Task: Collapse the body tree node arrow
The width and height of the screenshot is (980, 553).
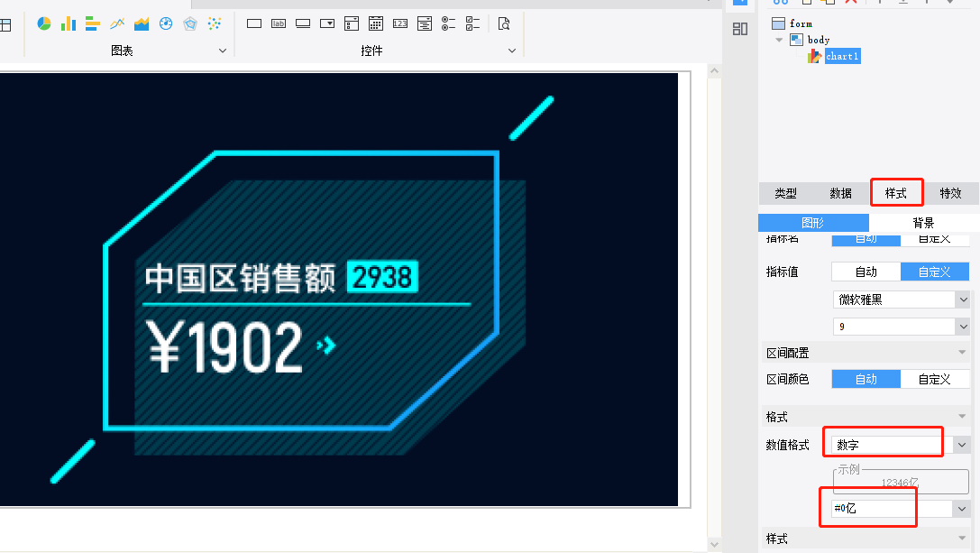Action: click(779, 40)
